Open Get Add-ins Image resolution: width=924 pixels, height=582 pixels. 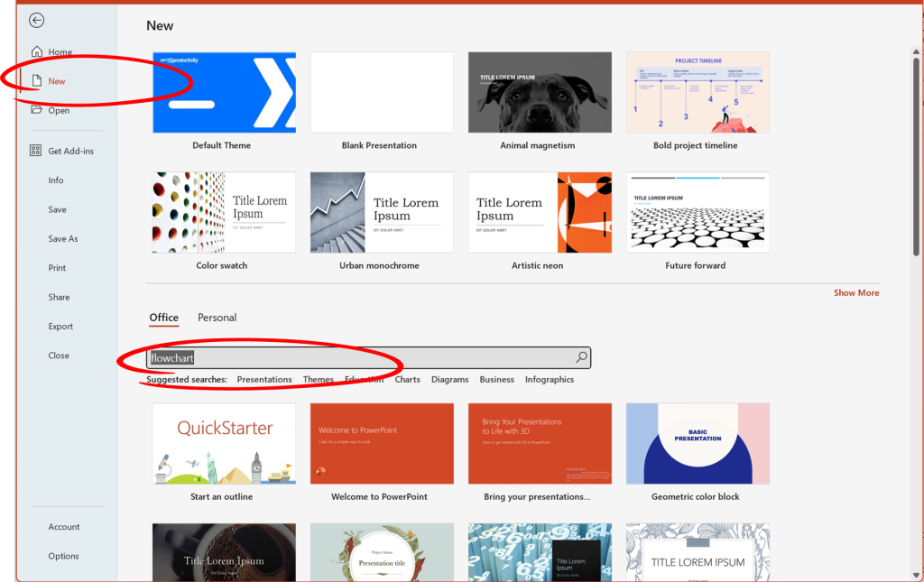pyautogui.click(x=70, y=151)
